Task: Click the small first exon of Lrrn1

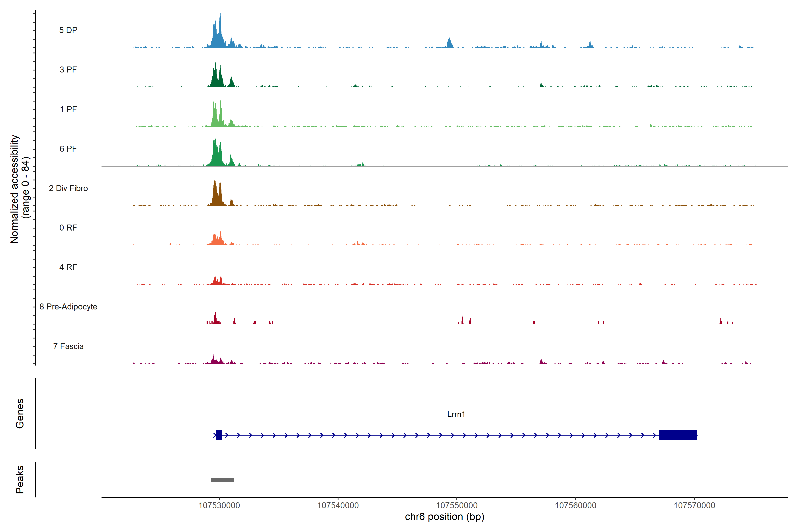Action: tap(219, 435)
